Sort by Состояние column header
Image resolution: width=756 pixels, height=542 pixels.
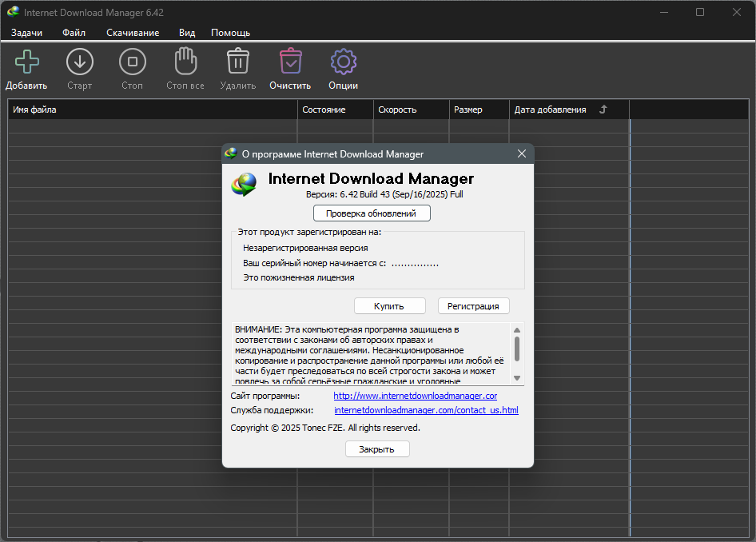click(x=336, y=110)
